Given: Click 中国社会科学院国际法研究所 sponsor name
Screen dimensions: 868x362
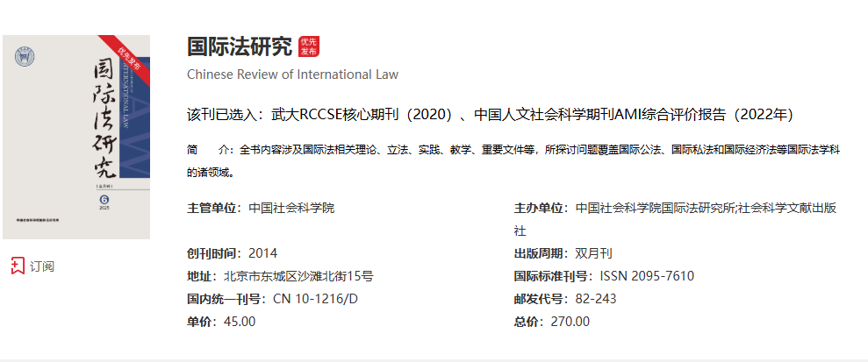Looking at the screenshot, I should coord(654,208).
